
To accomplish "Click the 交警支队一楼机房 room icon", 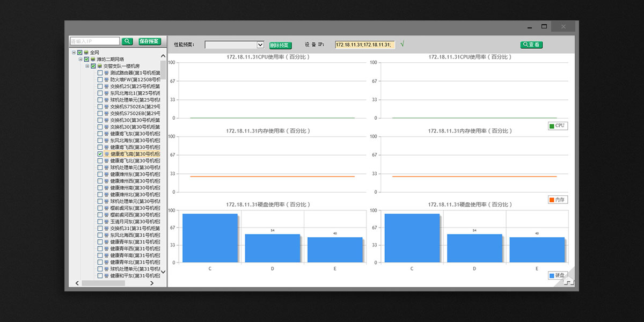I will click(x=99, y=66).
